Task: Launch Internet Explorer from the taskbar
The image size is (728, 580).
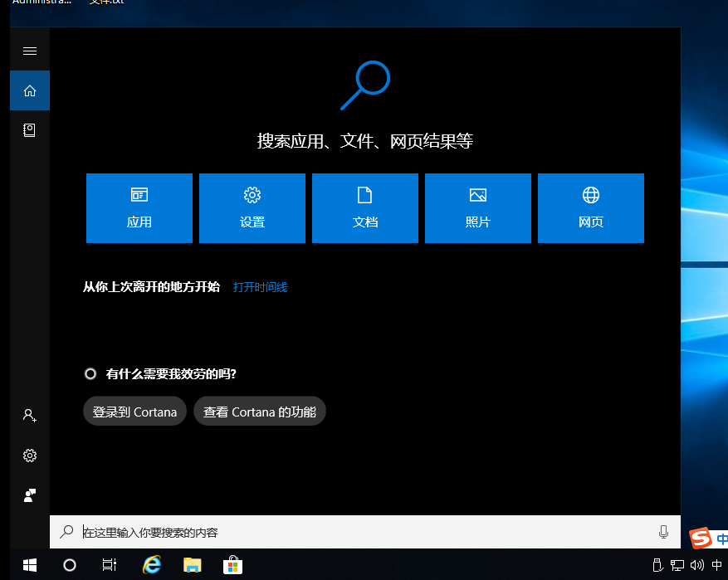Action: 151,565
